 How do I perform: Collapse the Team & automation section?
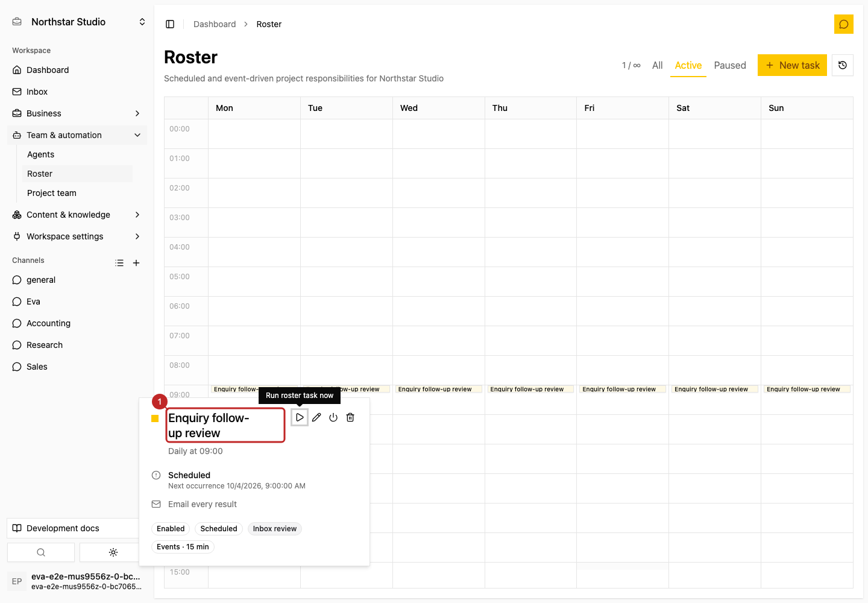tap(77, 135)
